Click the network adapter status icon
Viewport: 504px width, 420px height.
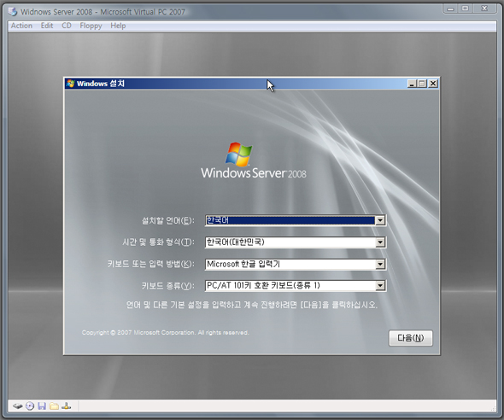67,406
